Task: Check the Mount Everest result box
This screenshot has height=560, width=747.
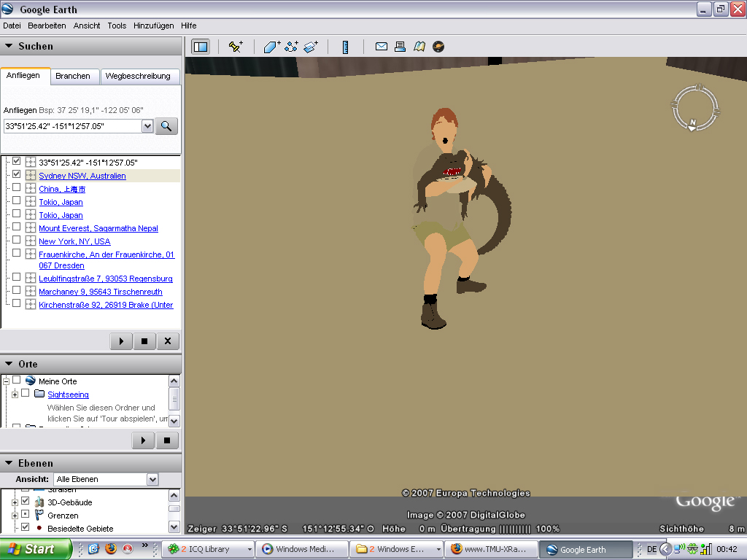Action: (16, 227)
